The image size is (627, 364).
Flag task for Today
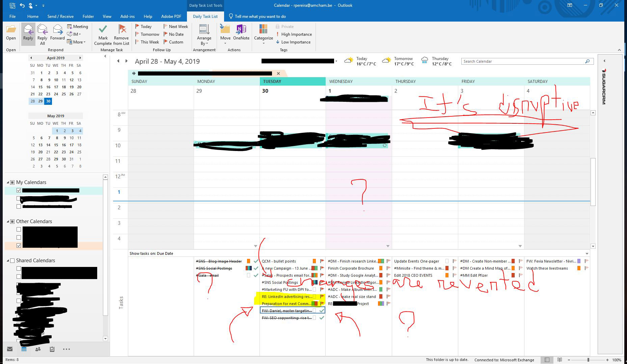tap(143, 27)
